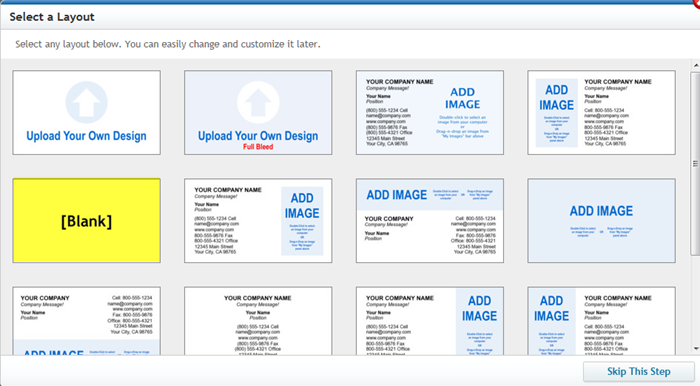Screen dimensions: 700x386
Task: Pick third-row layout with right image column
Action: point(430,321)
